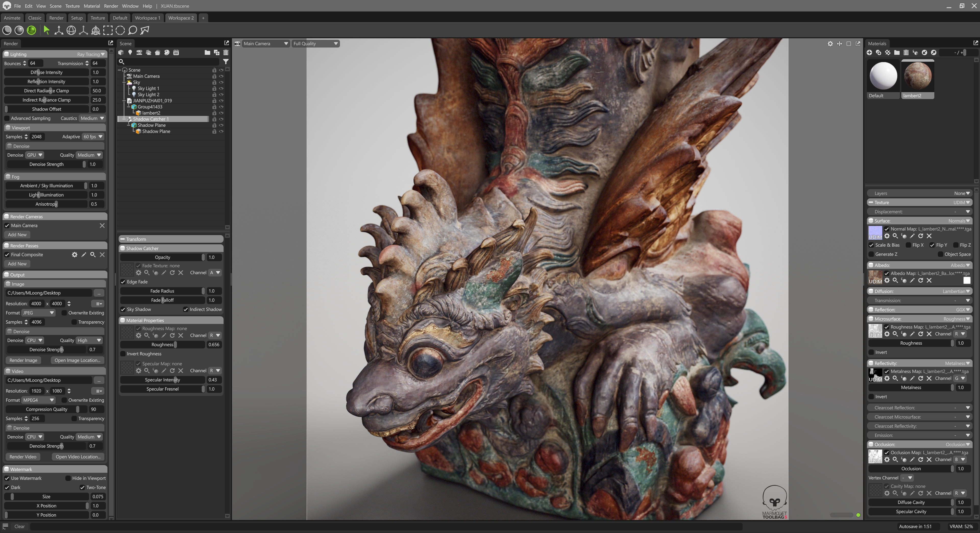
Task: Delete selected material with trash icon
Action: (x=906, y=53)
